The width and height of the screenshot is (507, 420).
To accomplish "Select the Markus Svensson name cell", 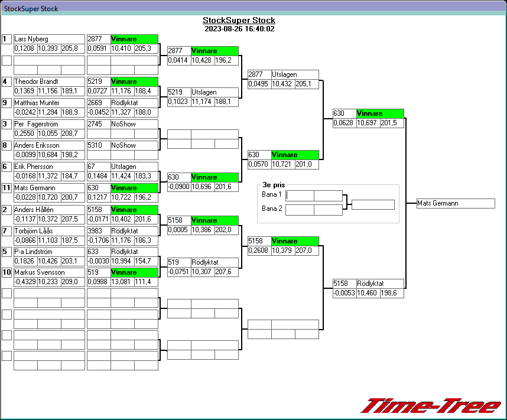I will 49,272.
